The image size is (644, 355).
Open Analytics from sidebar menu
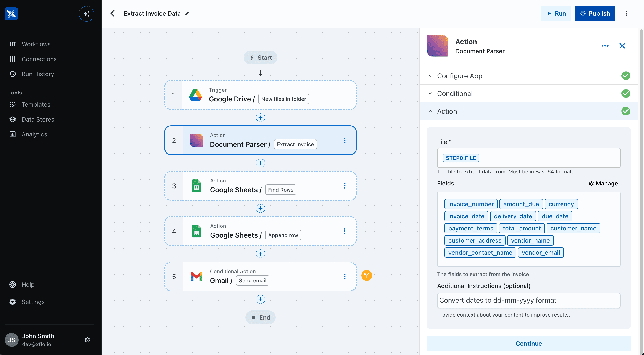pos(34,134)
